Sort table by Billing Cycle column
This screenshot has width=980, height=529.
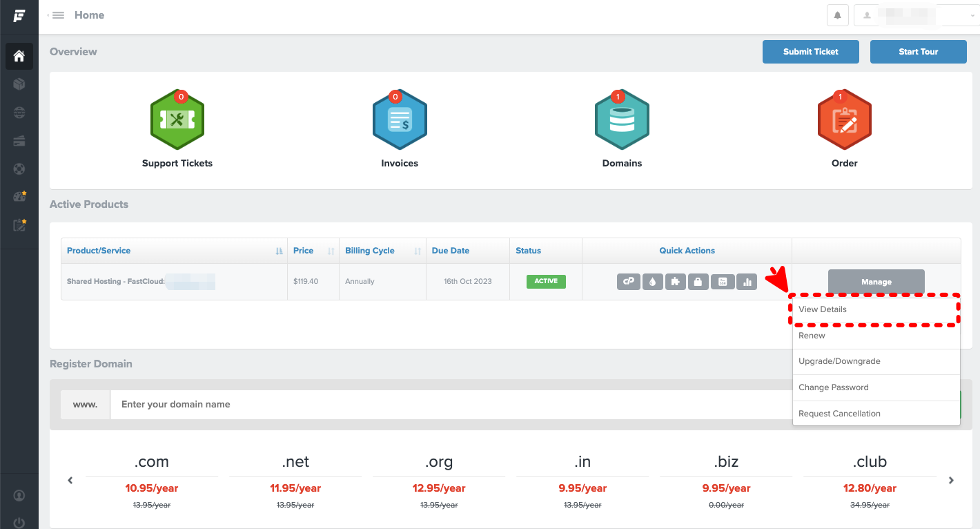click(x=382, y=251)
